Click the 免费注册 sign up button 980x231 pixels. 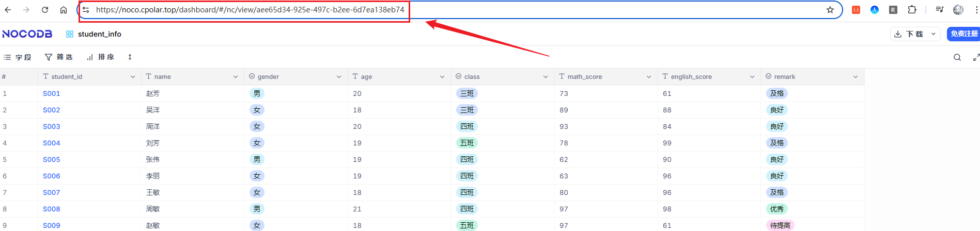(x=964, y=34)
